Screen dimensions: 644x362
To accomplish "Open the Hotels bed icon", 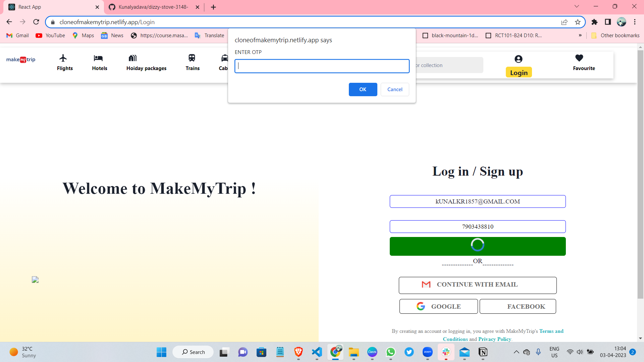I will [x=98, y=58].
